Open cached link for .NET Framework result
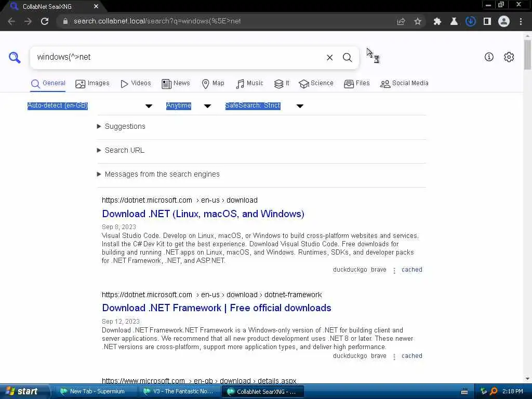The image size is (532, 399). tap(412, 356)
